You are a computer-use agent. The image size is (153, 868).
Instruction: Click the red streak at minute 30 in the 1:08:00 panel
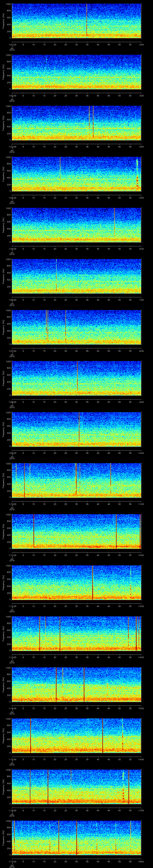[x=77, y=376]
